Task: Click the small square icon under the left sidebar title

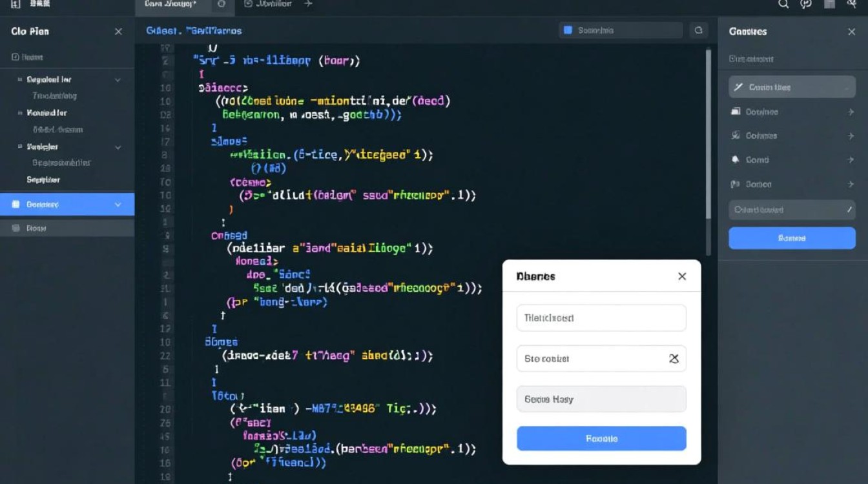Action: click(x=15, y=57)
